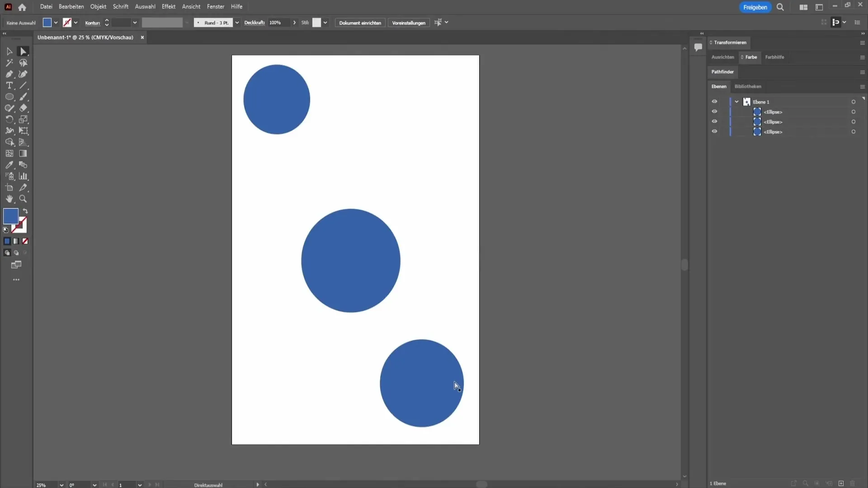Open the Objekt menu
The width and height of the screenshot is (868, 488).
tap(98, 7)
